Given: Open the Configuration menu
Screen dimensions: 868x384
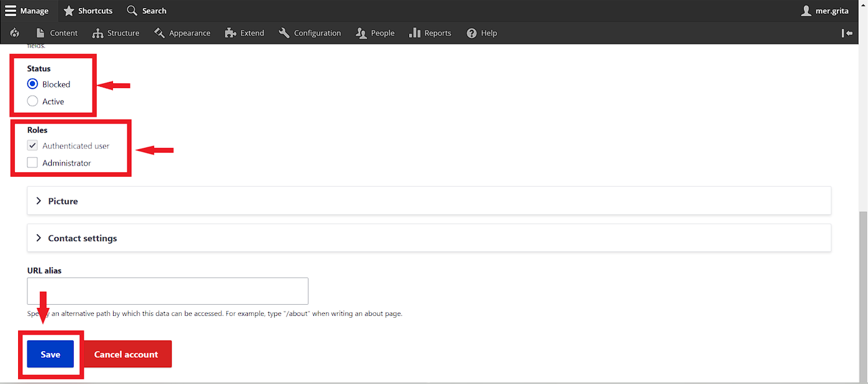Looking at the screenshot, I should coord(310,33).
